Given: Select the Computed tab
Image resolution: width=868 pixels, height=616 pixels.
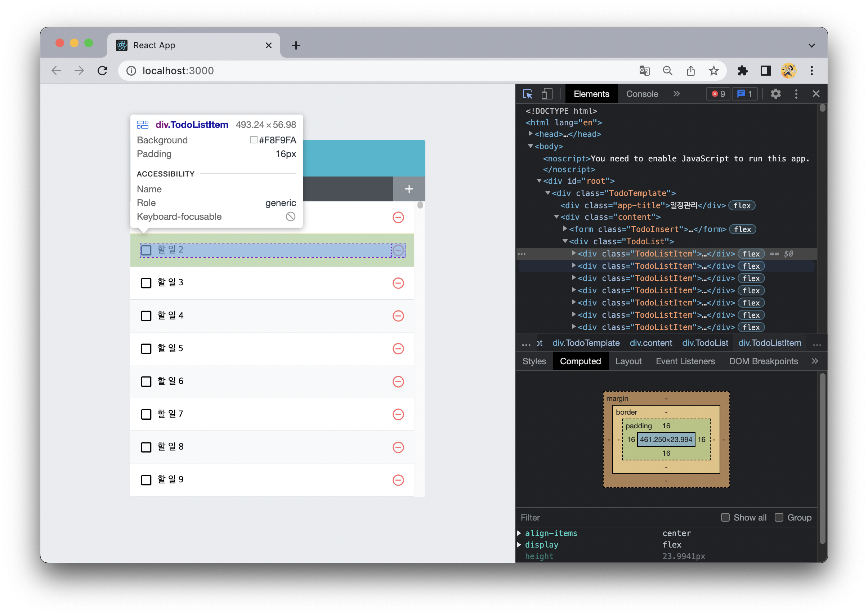Looking at the screenshot, I should 580,361.
